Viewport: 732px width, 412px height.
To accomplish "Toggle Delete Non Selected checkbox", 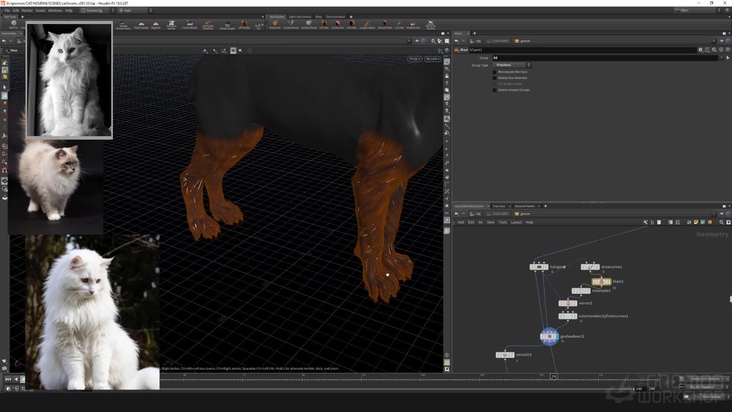I will pos(494,78).
